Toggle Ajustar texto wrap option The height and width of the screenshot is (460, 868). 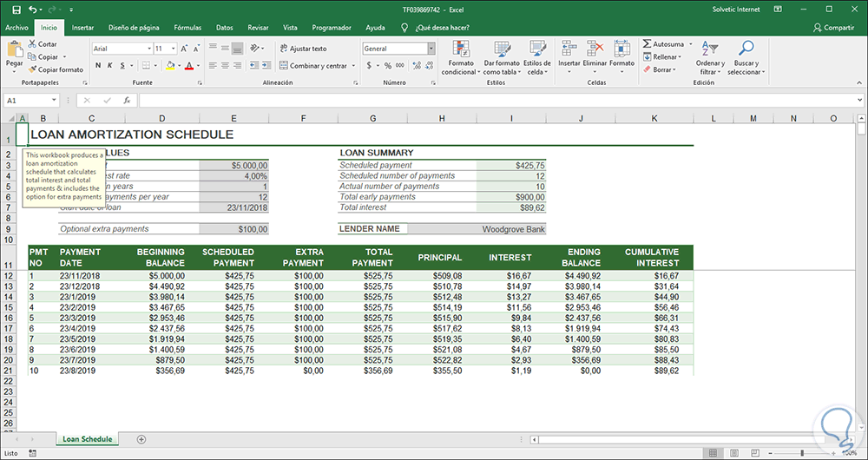coord(303,49)
